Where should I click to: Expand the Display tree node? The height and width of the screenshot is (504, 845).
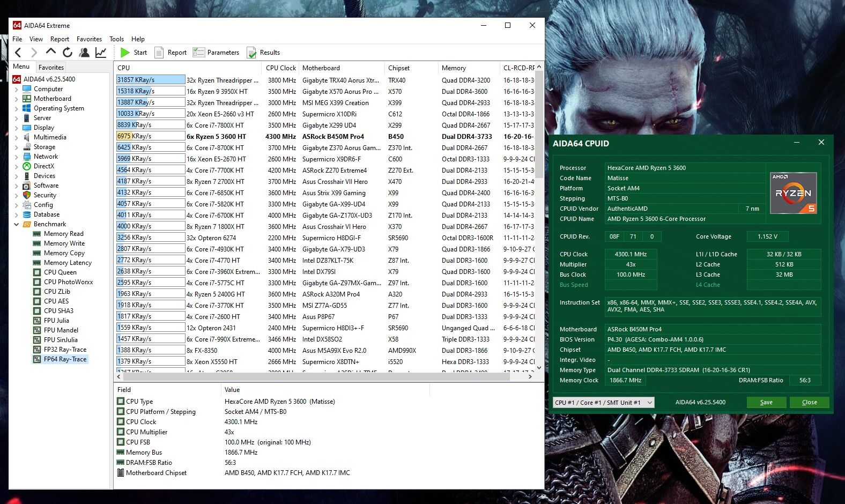pyautogui.click(x=16, y=128)
